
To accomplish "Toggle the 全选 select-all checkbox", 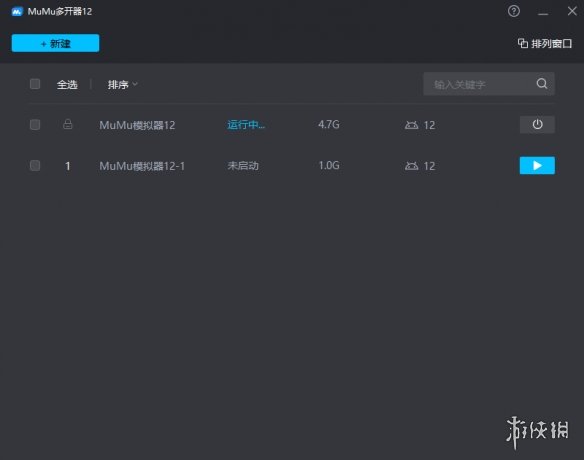I will (35, 84).
